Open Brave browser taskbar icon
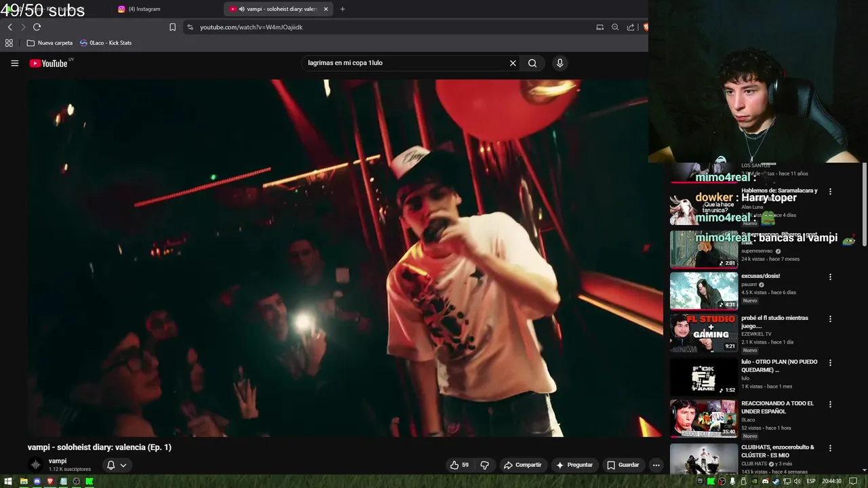Viewport: 868px width, 488px height. point(50,481)
